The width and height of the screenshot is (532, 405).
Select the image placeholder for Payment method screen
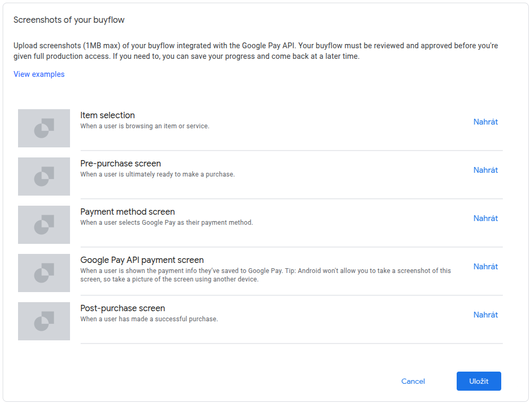(44, 225)
